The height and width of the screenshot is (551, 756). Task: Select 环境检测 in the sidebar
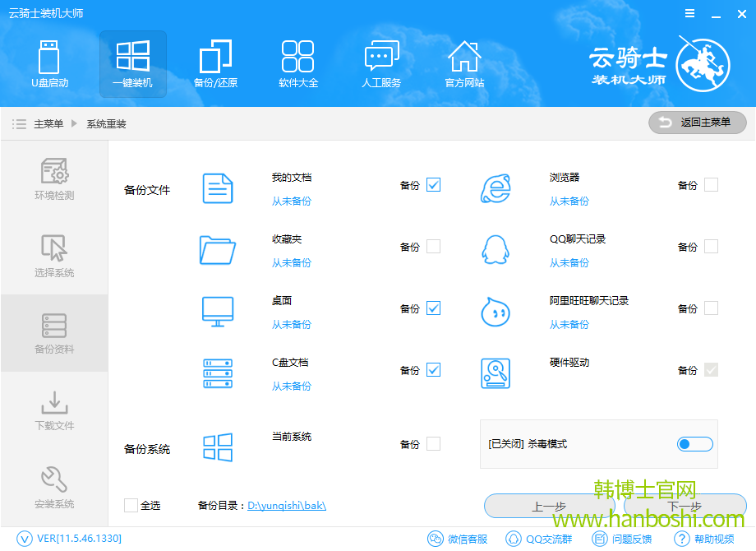[x=54, y=179]
